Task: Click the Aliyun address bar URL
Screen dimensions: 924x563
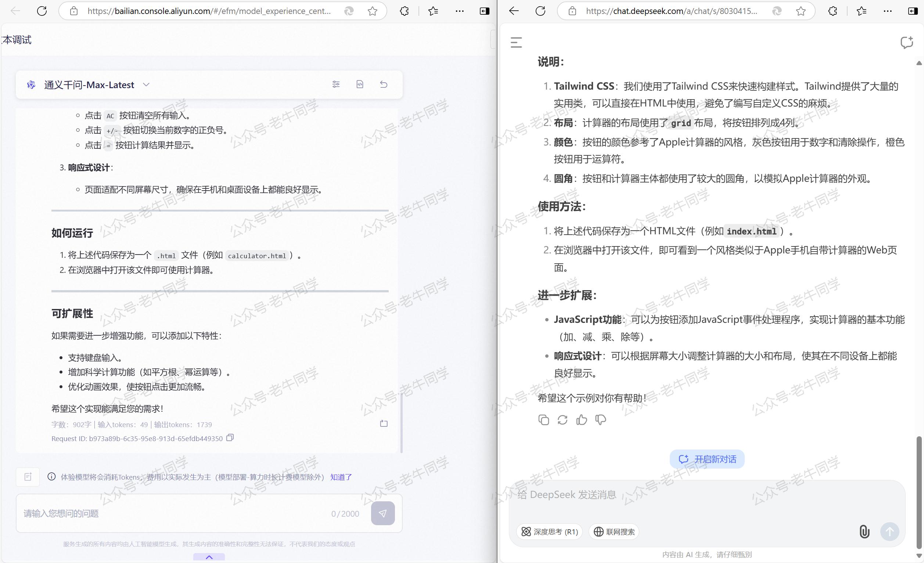Action: [x=209, y=11]
